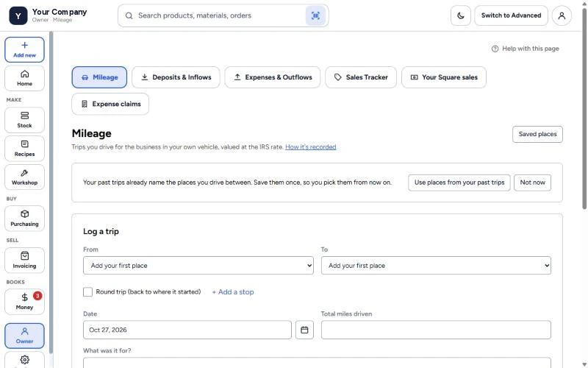Viewport: 588px width, 368px height.
Task: Open the Expense claims tab
Action: pyautogui.click(x=110, y=104)
